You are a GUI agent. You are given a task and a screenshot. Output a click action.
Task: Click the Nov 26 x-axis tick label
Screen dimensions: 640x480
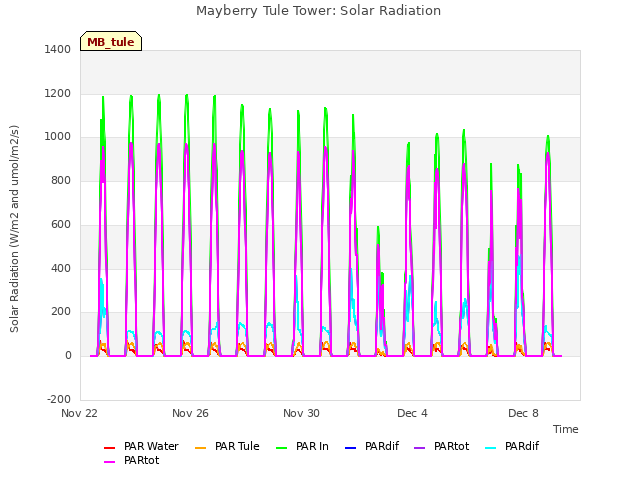[190, 413]
